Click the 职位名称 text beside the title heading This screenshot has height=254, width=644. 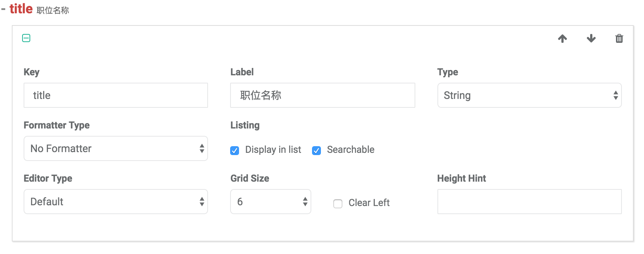pyautogui.click(x=53, y=10)
